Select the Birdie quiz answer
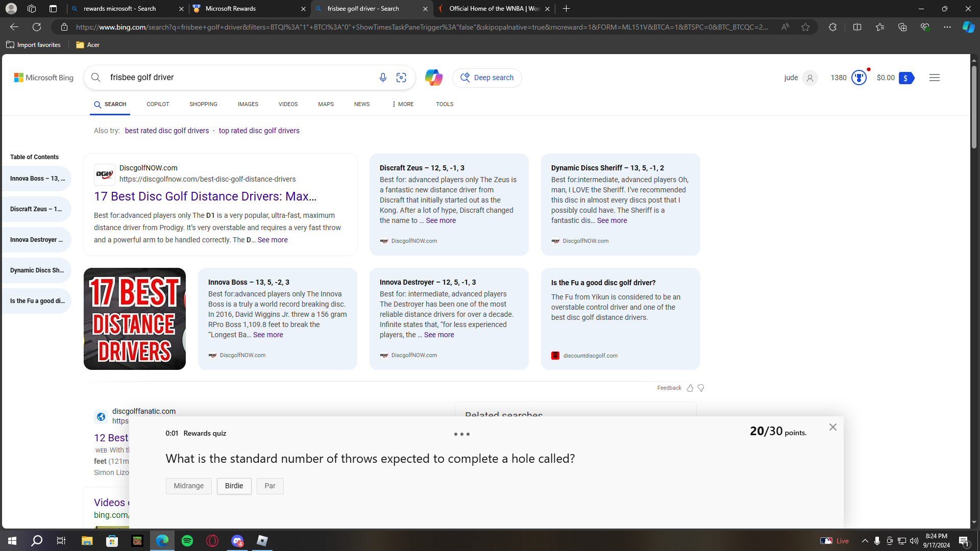The height and width of the screenshot is (551, 980). (234, 486)
